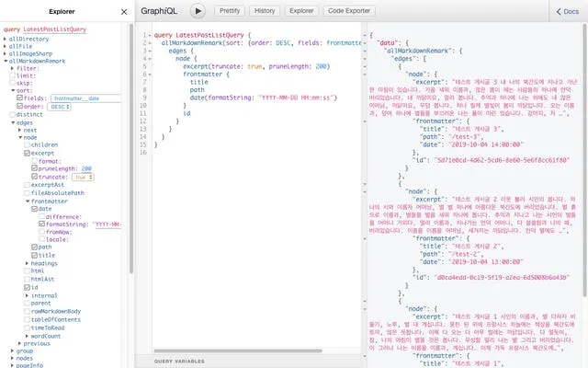Fold the frontmatter block in the query editor

(152, 74)
